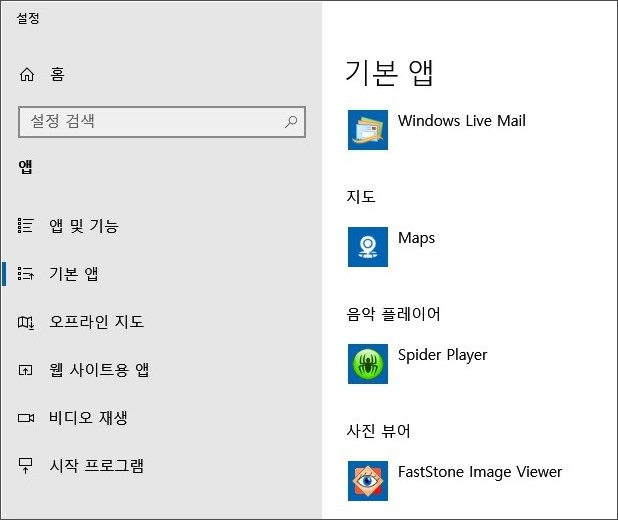Screen dimensions: 618x520
Task: Click the magnifier search icon
Action: (x=291, y=121)
